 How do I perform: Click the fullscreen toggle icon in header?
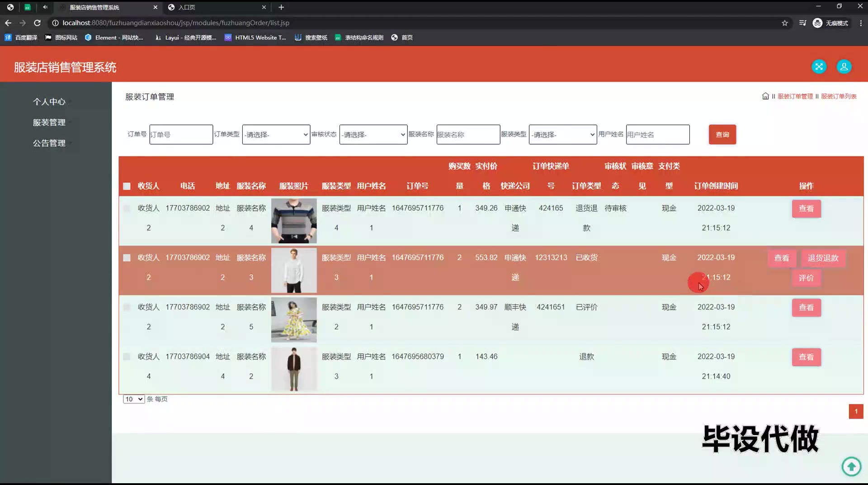point(819,67)
